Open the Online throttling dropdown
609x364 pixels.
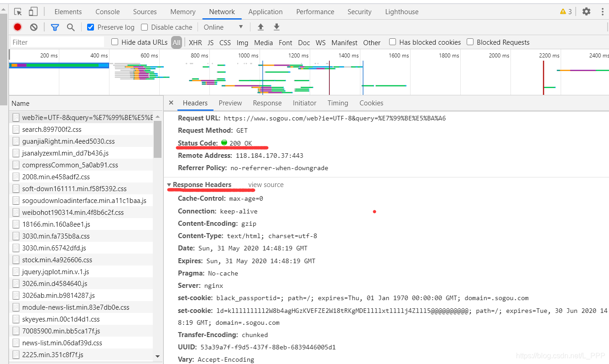(223, 27)
